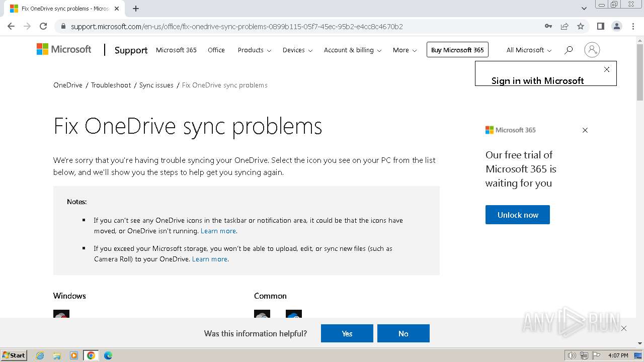
Task: Bookmark this page with star icon
Action: (581, 26)
